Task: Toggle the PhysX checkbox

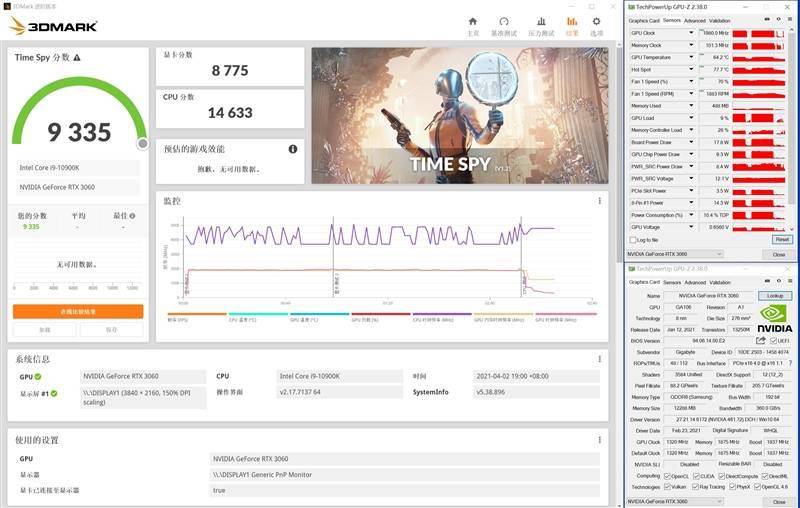Action: coord(732,487)
